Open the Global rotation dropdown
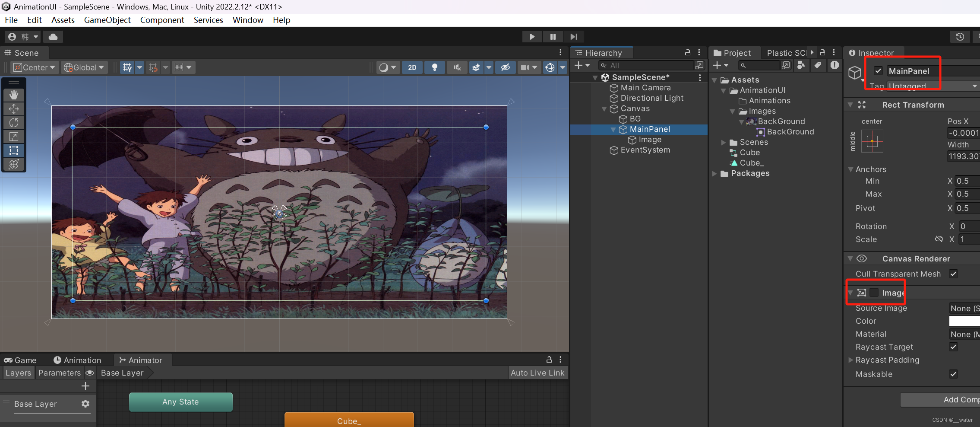The width and height of the screenshot is (980, 427). coord(84,67)
